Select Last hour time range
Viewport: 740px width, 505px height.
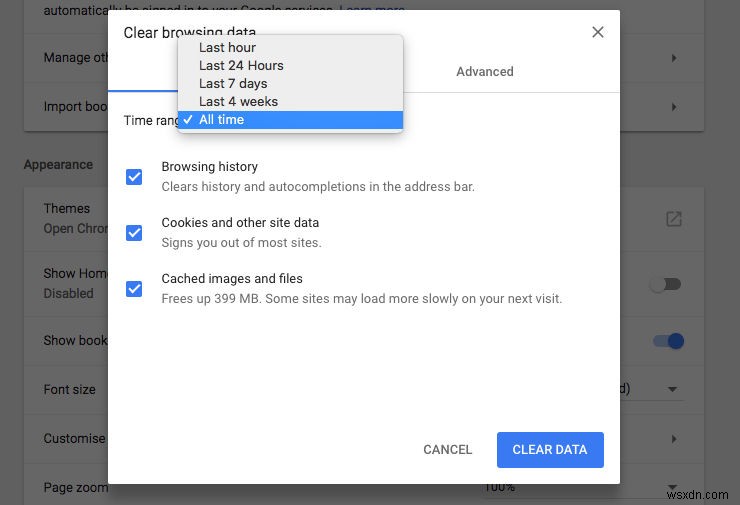pyautogui.click(x=227, y=47)
